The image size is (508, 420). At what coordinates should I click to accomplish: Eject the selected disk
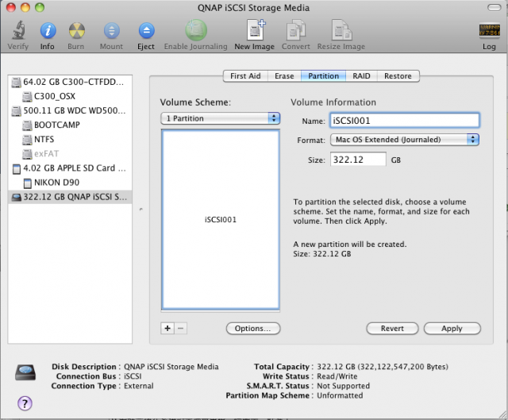click(x=146, y=31)
